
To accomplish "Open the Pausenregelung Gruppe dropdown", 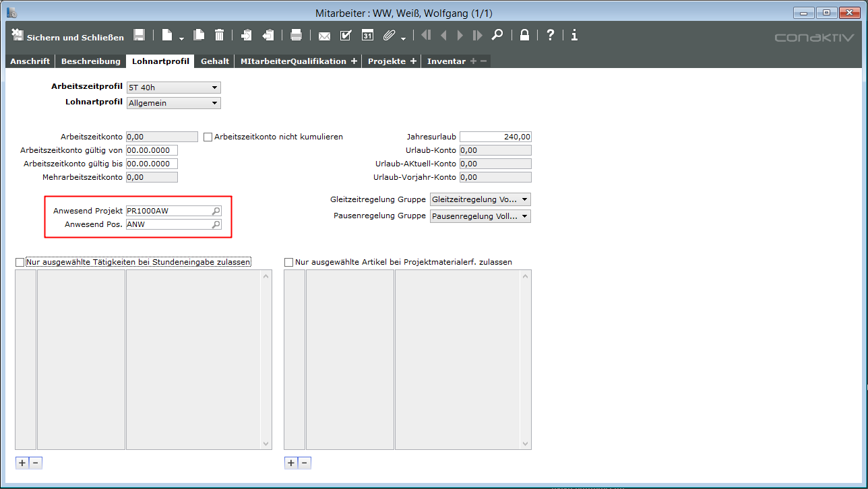I will 480,217.
